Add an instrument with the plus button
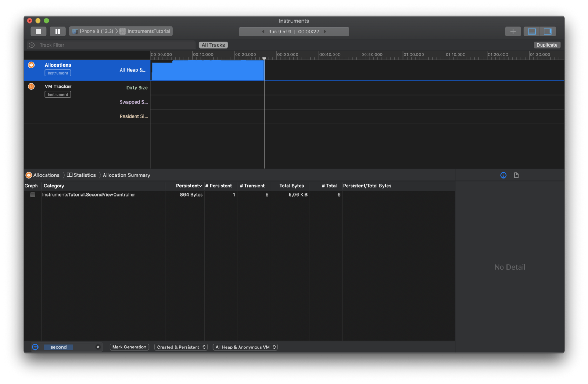Viewport: 588px width, 384px height. pos(513,32)
